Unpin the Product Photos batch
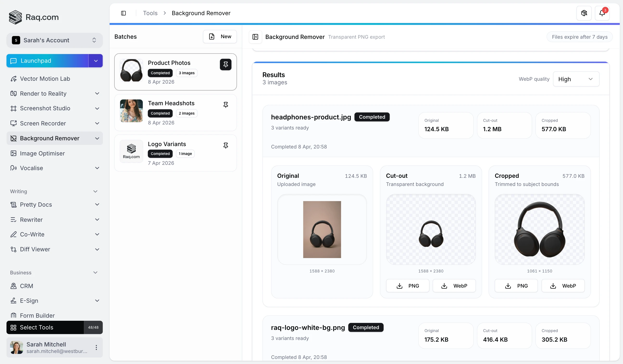This screenshot has height=364, width=623. pos(225,64)
